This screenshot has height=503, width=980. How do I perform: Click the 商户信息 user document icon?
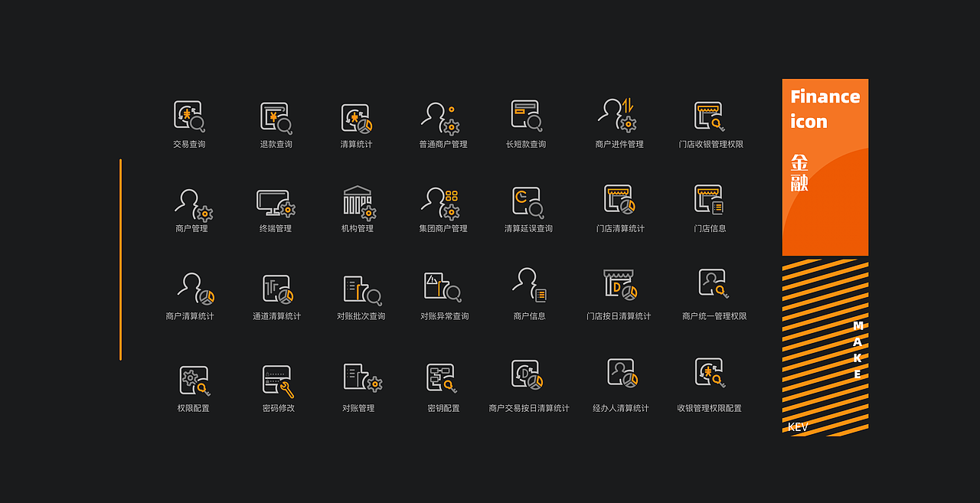530,285
